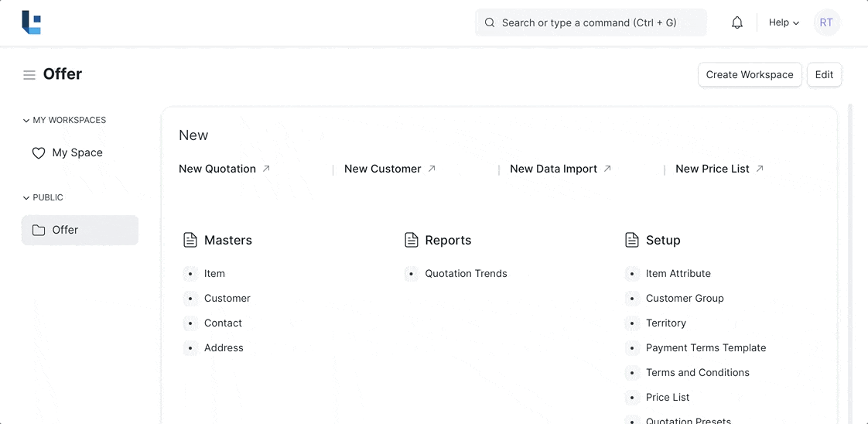The width and height of the screenshot is (868, 424).
Task: Toggle the sidebar hamburger menu icon
Action: coord(29,75)
